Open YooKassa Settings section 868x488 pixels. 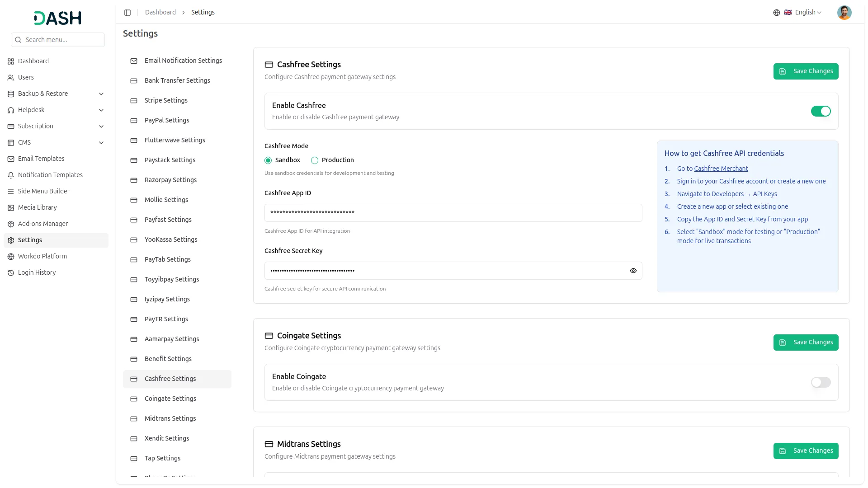(x=177, y=240)
